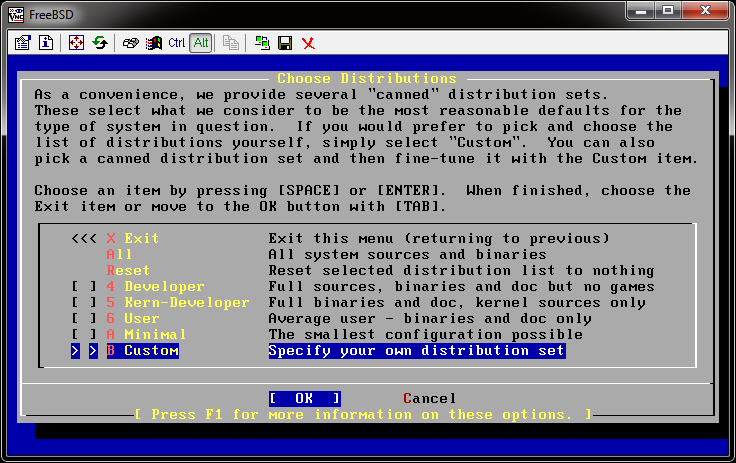Viewport: 736px width, 463px height.
Task: Click 'Exit this menu (returning to previous)' text
Action: tap(439, 239)
